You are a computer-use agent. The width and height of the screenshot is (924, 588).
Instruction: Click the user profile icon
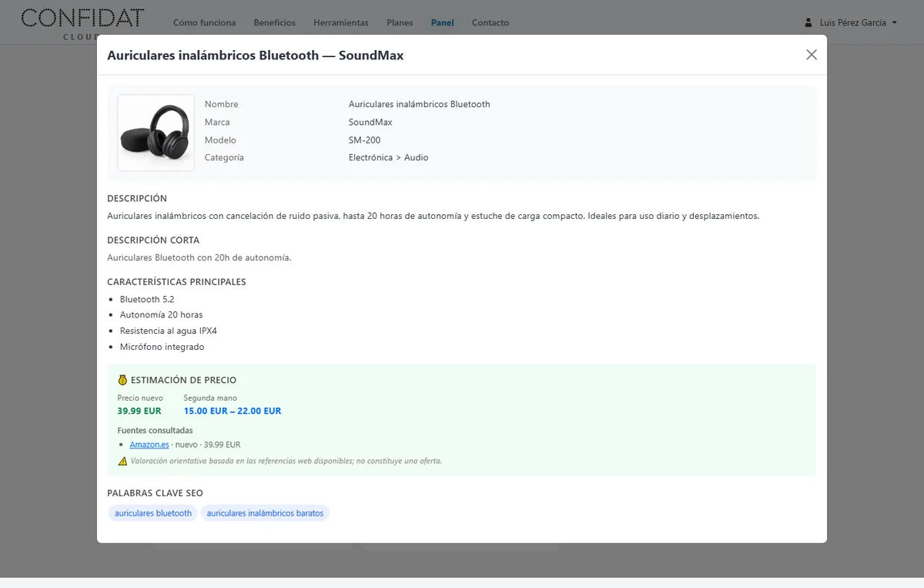(x=808, y=22)
